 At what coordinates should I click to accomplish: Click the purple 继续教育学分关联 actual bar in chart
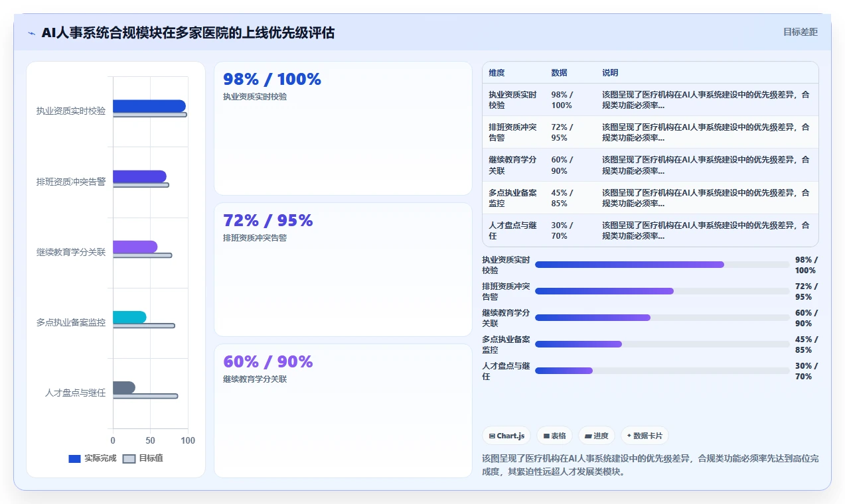(135, 247)
